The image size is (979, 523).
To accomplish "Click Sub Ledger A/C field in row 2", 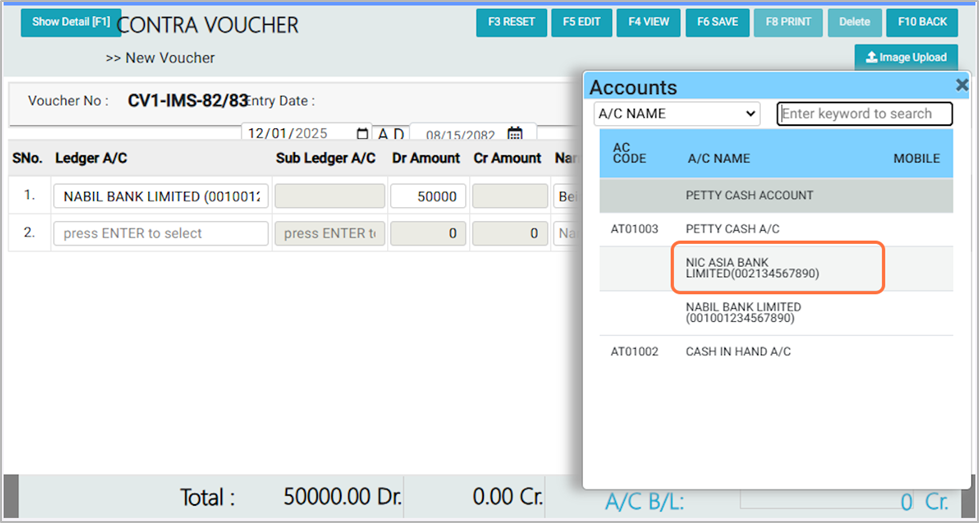I will click(329, 234).
